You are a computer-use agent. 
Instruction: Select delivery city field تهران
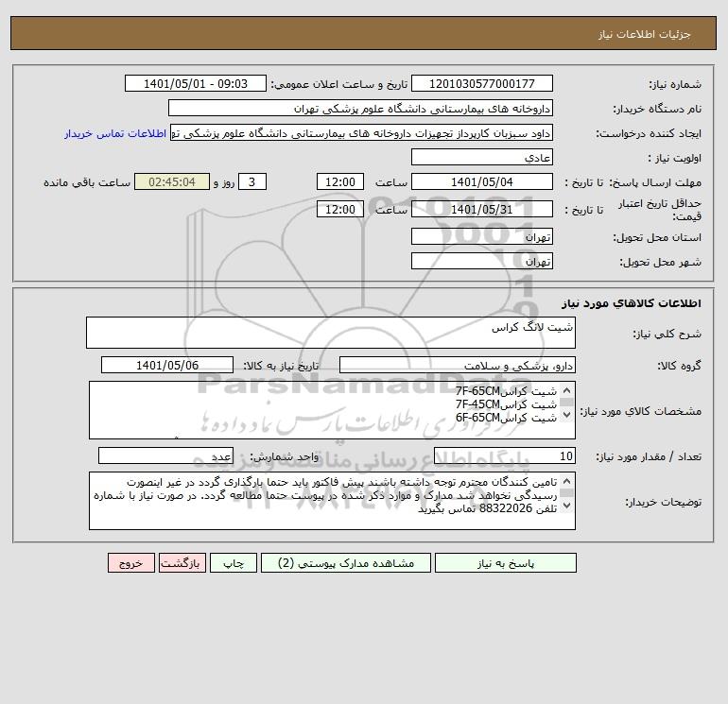(482, 261)
